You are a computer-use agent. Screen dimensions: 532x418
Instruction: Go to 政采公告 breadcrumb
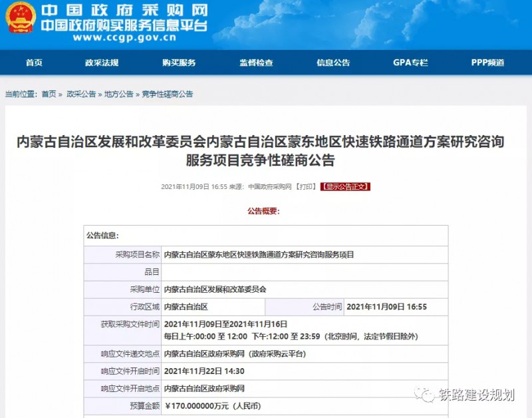(x=81, y=94)
